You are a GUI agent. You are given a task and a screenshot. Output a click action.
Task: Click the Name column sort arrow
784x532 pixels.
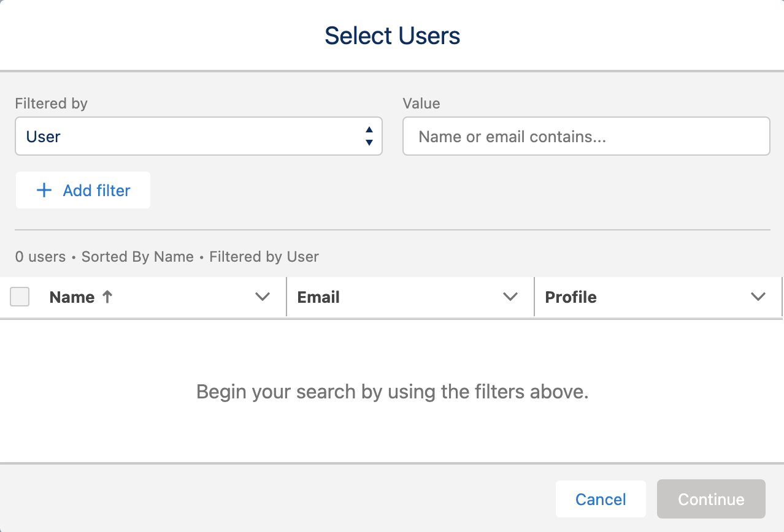point(107,297)
